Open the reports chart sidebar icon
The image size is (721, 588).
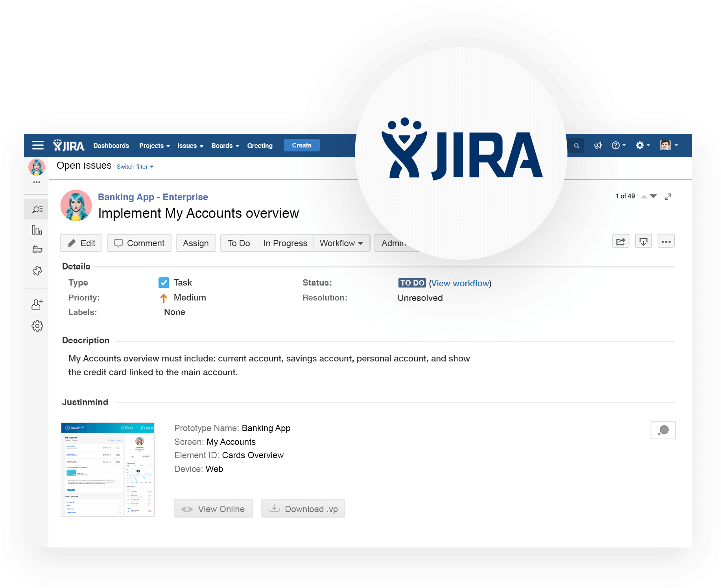pyautogui.click(x=37, y=230)
